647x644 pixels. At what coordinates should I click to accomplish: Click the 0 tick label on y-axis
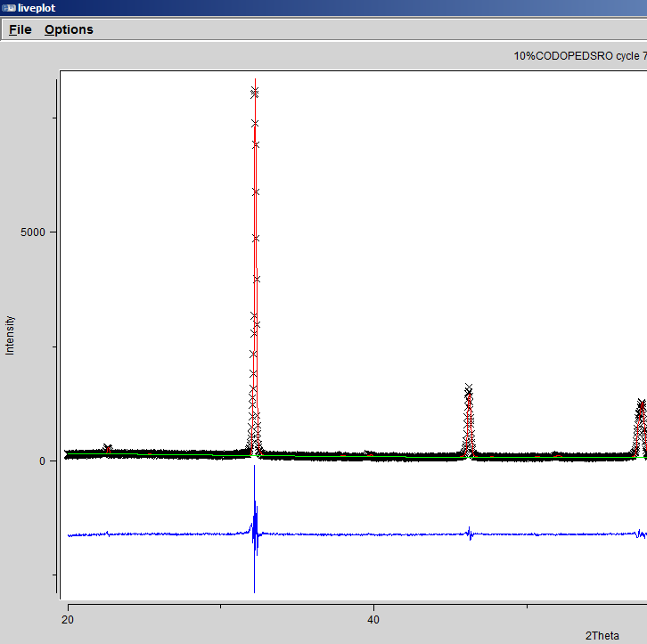point(42,461)
